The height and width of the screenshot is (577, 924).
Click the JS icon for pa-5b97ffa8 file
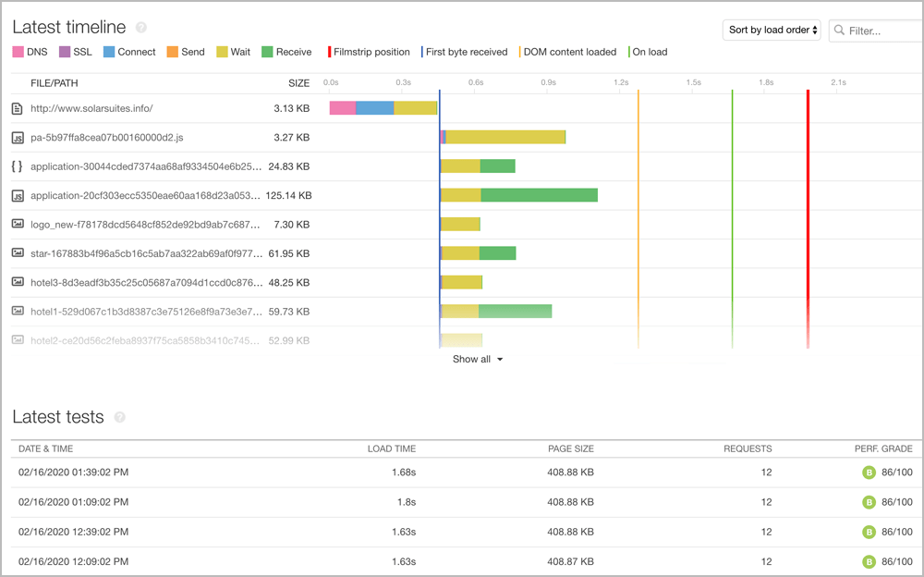[x=17, y=138]
